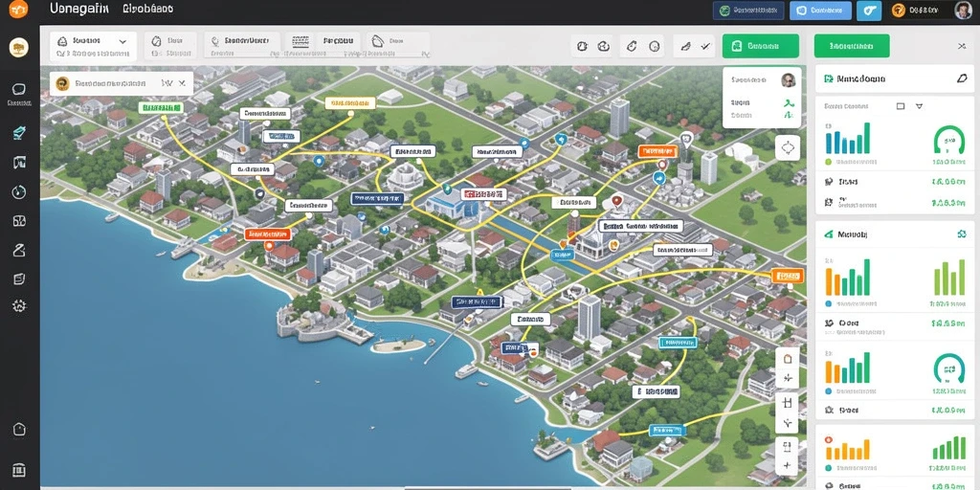Image resolution: width=980 pixels, height=490 pixels.
Task: Select the toolbar tab with keyboard icon
Action: coord(301,41)
